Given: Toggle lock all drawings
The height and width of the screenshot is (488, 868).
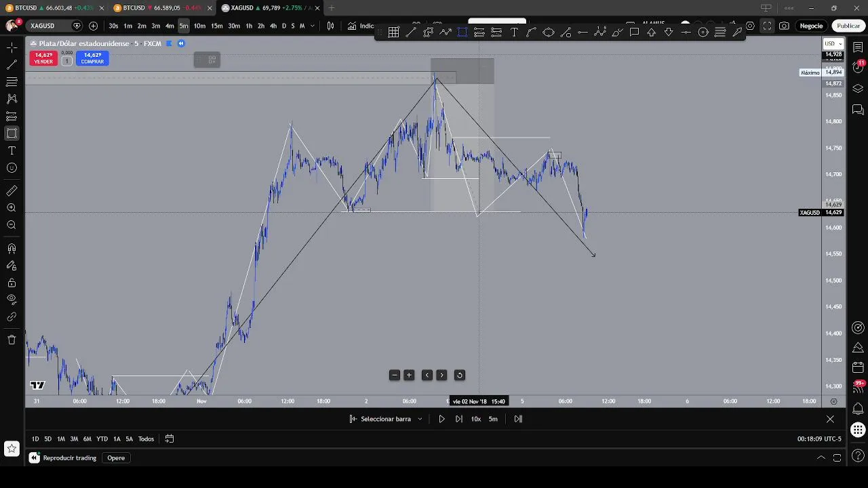Looking at the screenshot, I should coord(12,283).
